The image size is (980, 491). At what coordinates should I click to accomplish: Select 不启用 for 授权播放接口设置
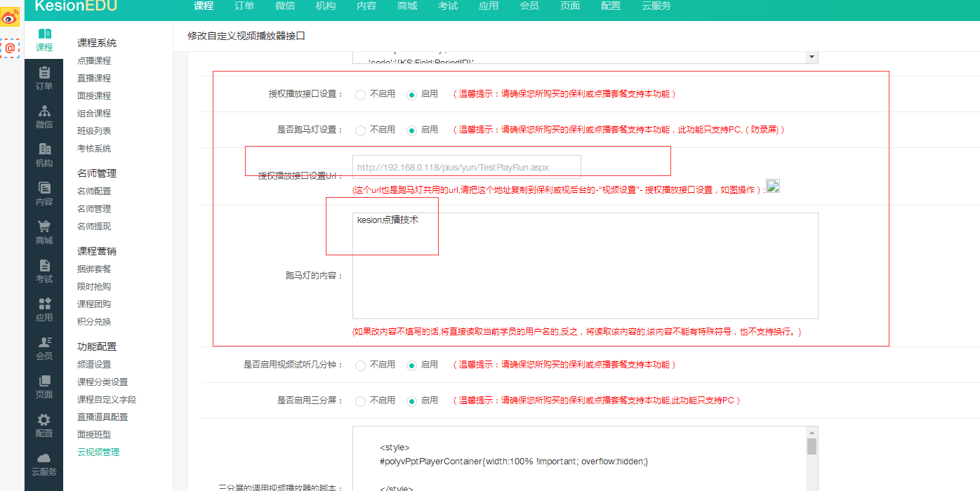click(x=360, y=94)
